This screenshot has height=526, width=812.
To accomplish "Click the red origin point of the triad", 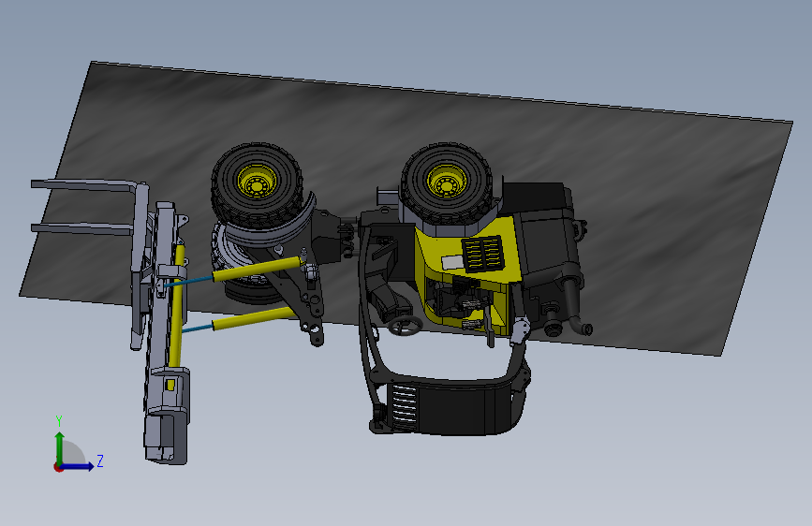I will 58,467.
